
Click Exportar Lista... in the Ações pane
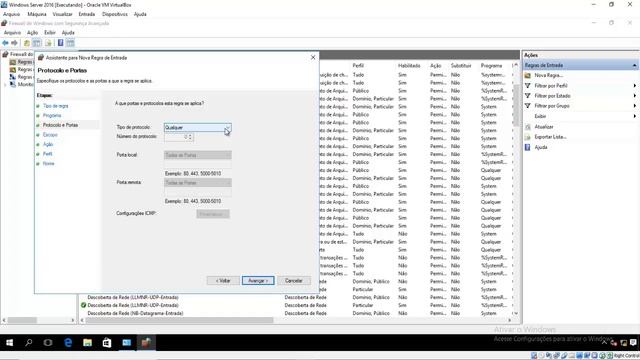pyautogui.click(x=550, y=137)
